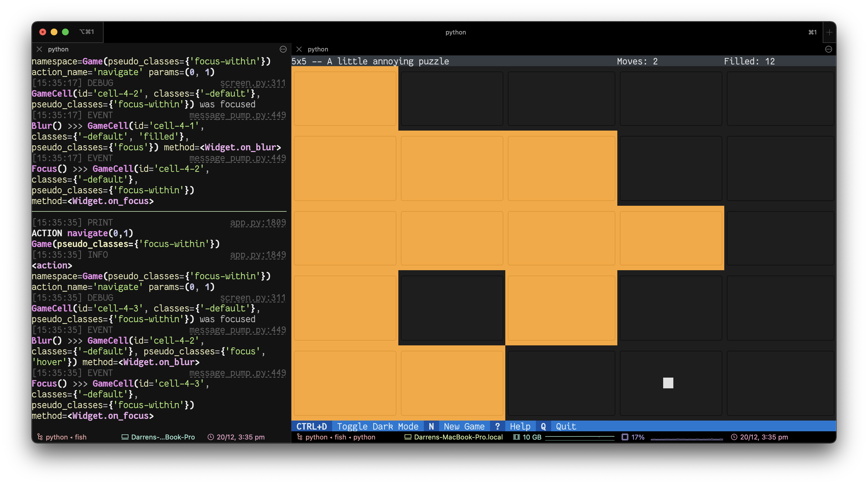Toggle the filled cell in row 2 column 1

345,168
